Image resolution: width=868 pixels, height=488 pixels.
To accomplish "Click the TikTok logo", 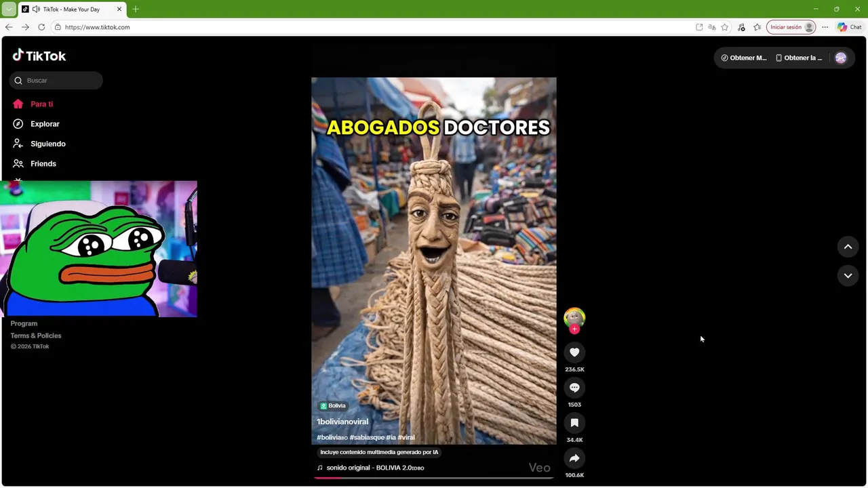I will tap(39, 56).
